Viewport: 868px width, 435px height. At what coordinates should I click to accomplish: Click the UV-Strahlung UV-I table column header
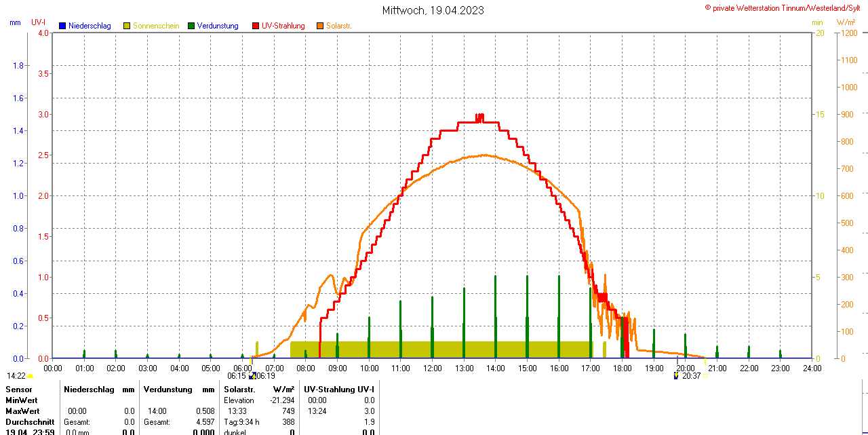coord(339,390)
